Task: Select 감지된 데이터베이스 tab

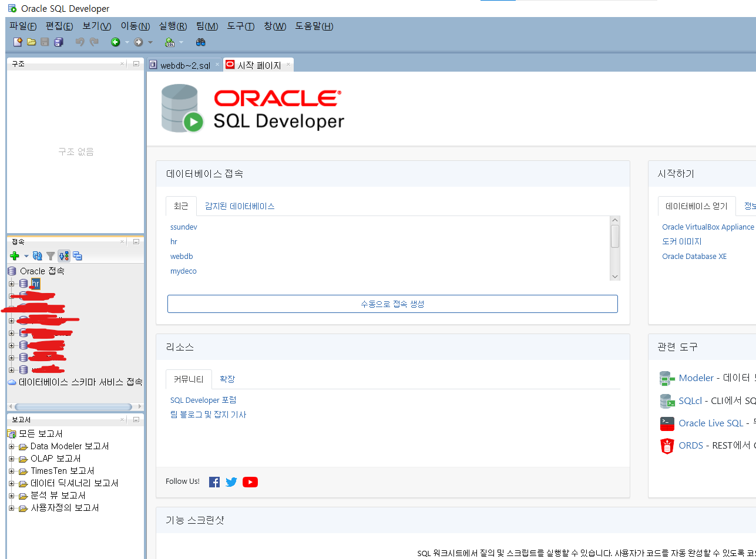Action: [240, 206]
